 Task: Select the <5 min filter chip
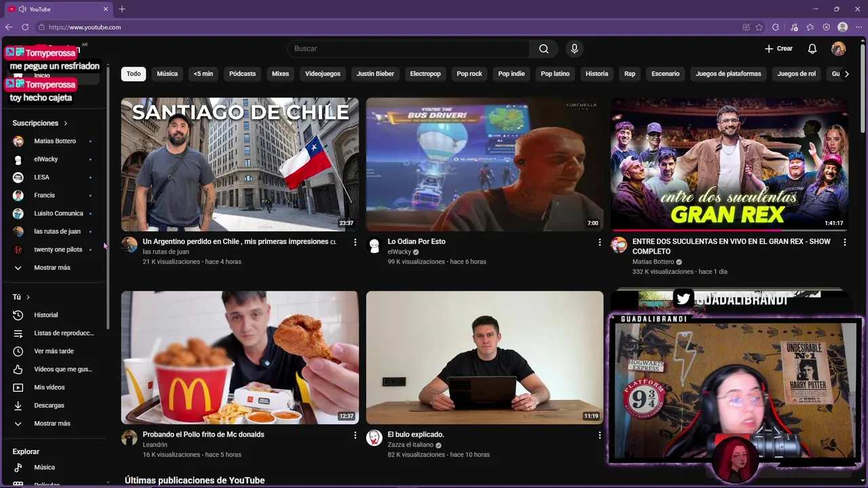point(203,74)
